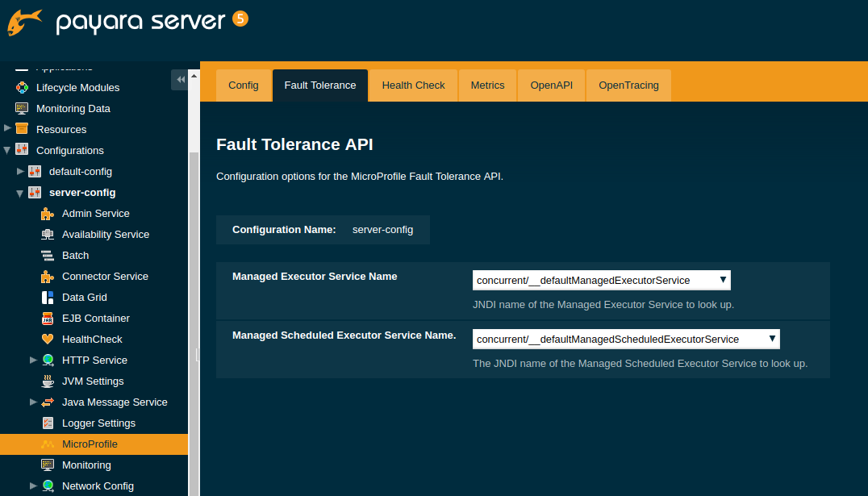Click the MicroProfile icon

48,444
